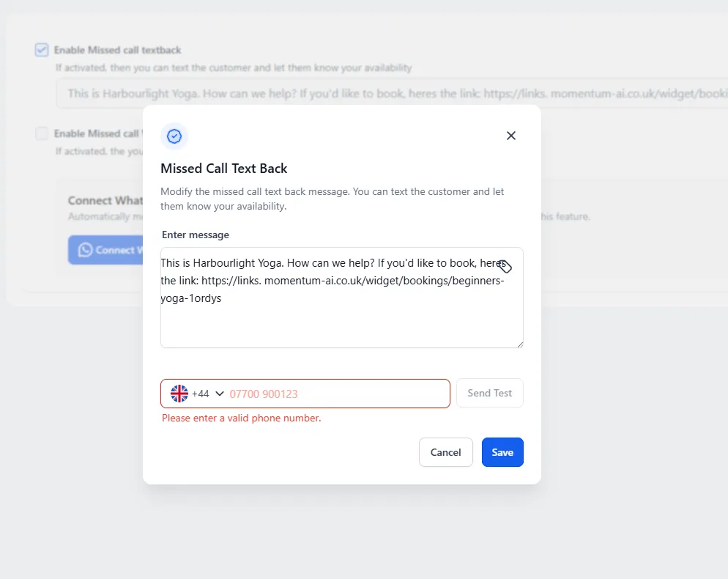
Task: Click the circled checkmark badge above dialog title
Action: (x=174, y=136)
